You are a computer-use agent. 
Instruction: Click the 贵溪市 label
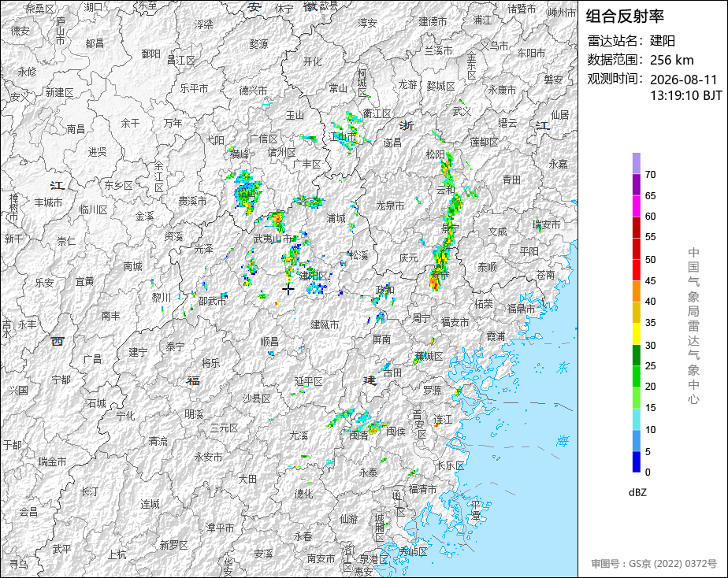[192, 201]
